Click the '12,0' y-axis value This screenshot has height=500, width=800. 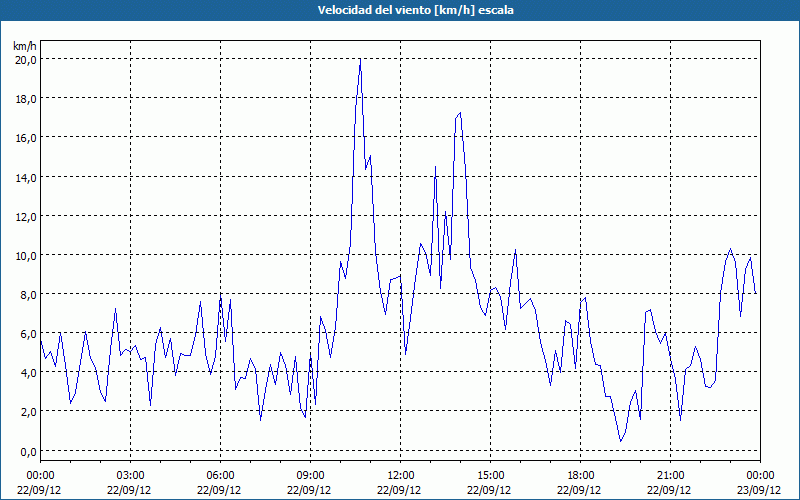click(26, 216)
